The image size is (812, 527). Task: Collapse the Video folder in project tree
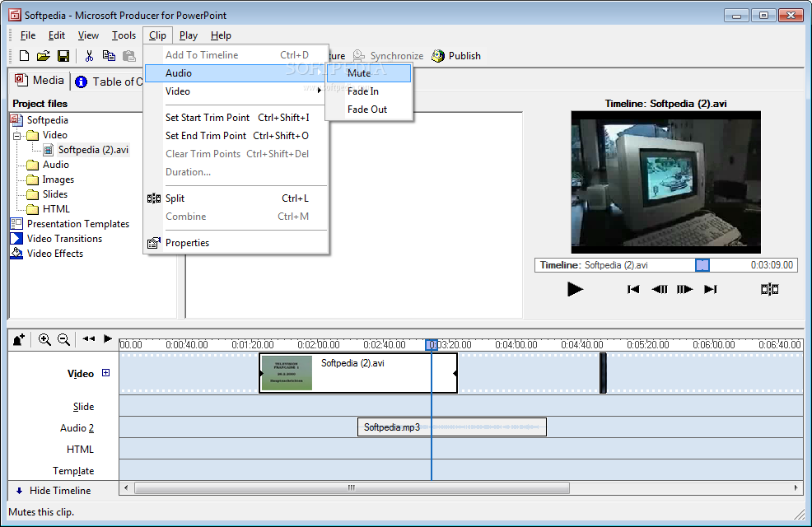pyautogui.click(x=17, y=136)
